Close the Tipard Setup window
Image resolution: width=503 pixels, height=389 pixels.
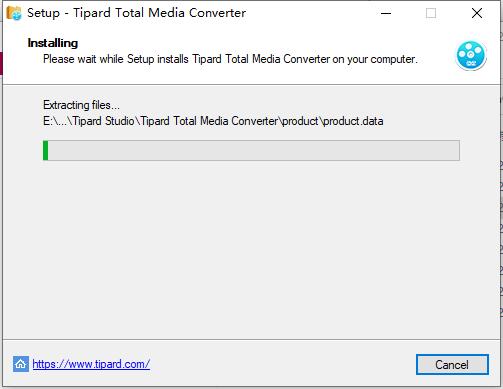click(x=477, y=13)
